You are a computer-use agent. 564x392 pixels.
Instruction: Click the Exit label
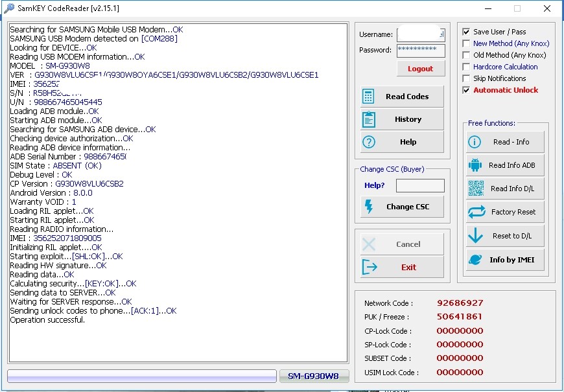[x=408, y=267]
